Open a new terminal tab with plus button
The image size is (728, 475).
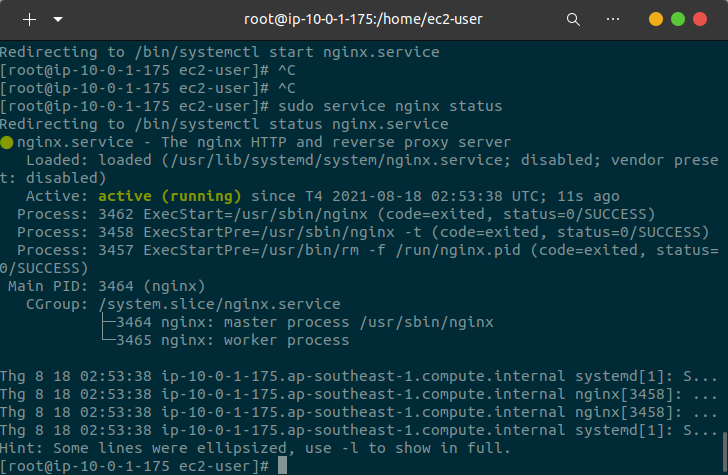29,19
